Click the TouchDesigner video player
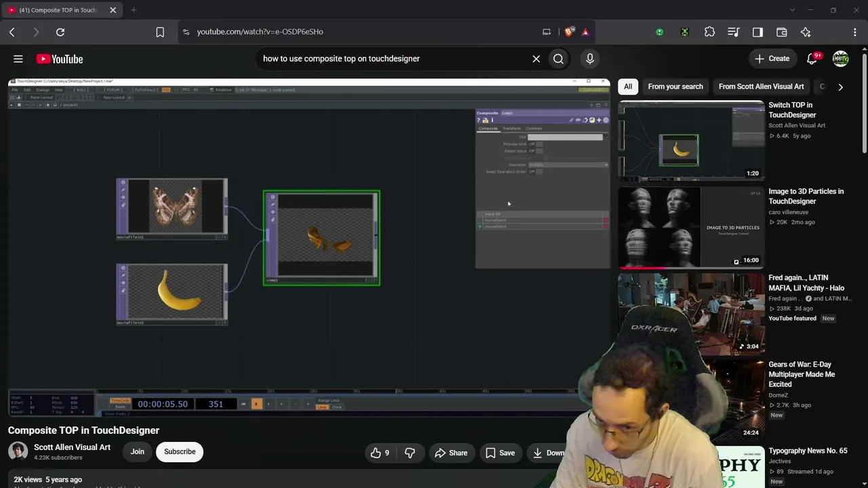Screen dimensions: 868x488 click(309, 247)
